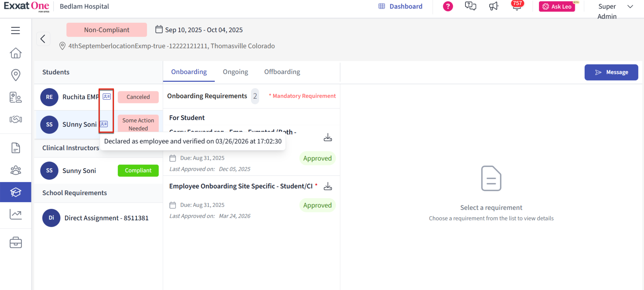Go back using the left chevron
The image size is (644, 290).
[x=43, y=39]
